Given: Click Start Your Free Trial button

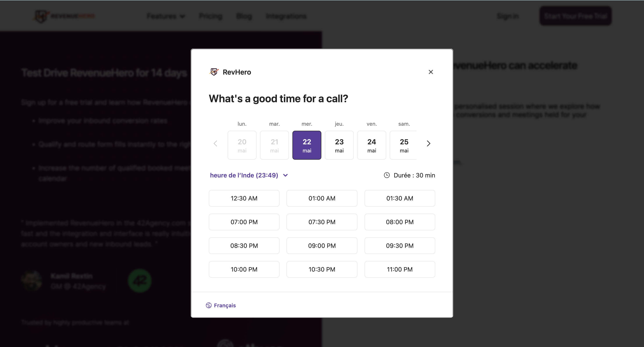Looking at the screenshot, I should pyautogui.click(x=575, y=16).
